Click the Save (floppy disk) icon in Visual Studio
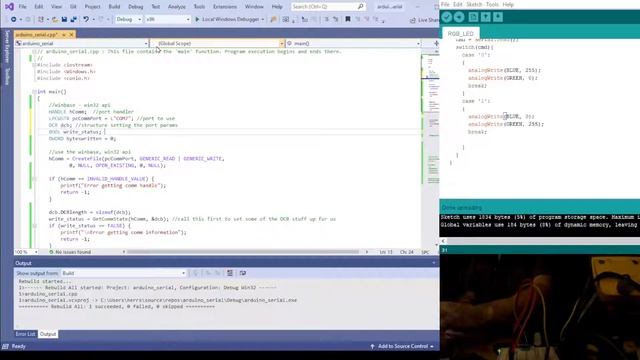Viewport: 640px width, 360px height. (x=64, y=19)
